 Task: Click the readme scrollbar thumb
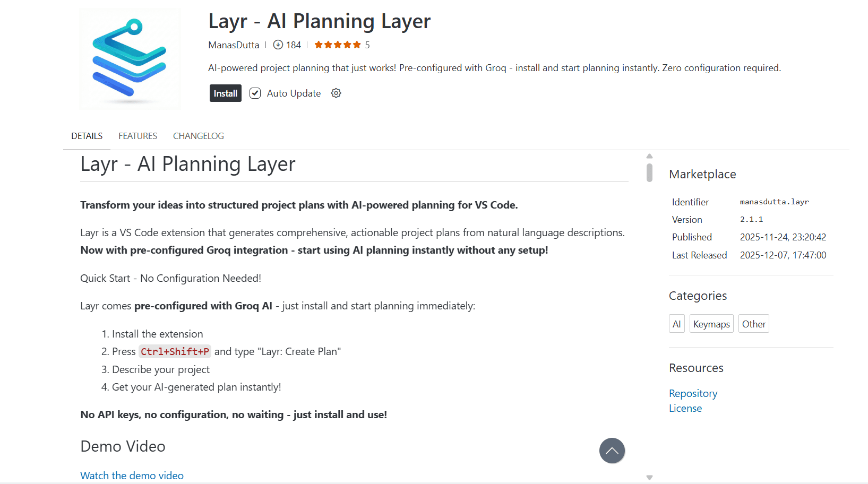pos(649,172)
